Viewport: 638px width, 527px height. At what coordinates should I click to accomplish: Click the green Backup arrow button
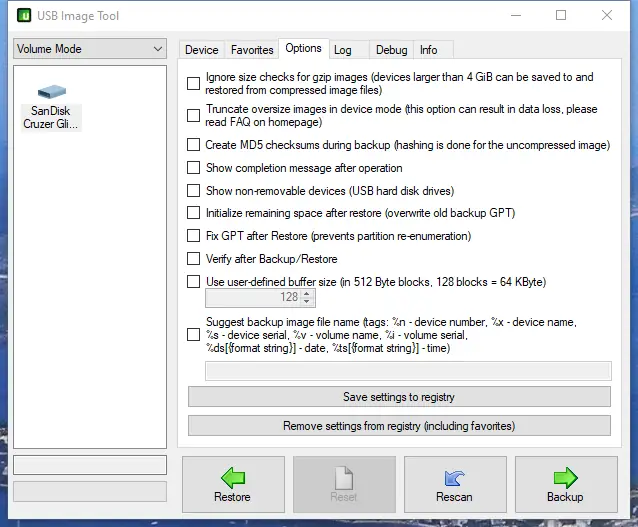point(566,484)
